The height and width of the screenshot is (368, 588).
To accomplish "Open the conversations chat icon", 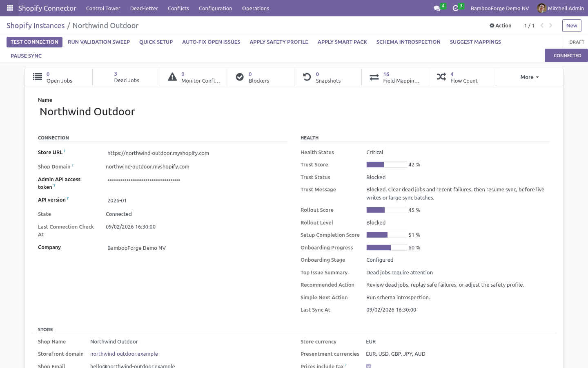I will pos(437,8).
